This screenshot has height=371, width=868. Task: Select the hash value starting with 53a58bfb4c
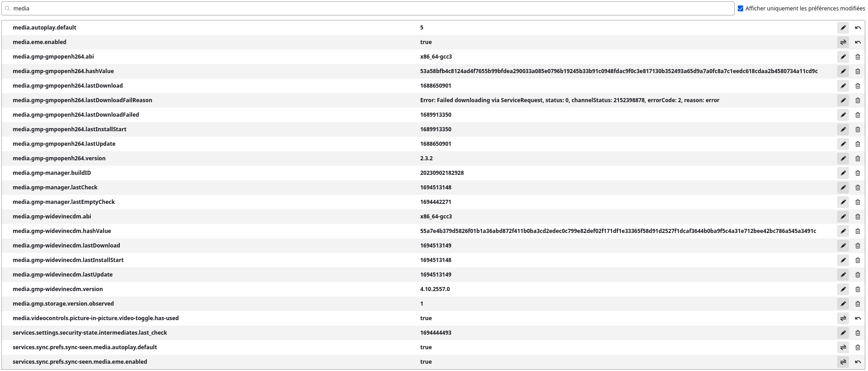point(619,71)
